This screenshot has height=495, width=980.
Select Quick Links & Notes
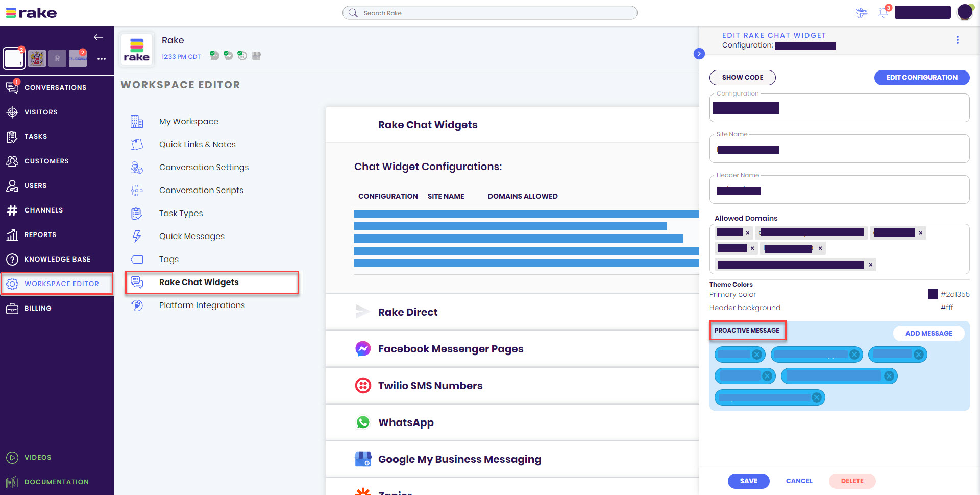[x=198, y=144]
